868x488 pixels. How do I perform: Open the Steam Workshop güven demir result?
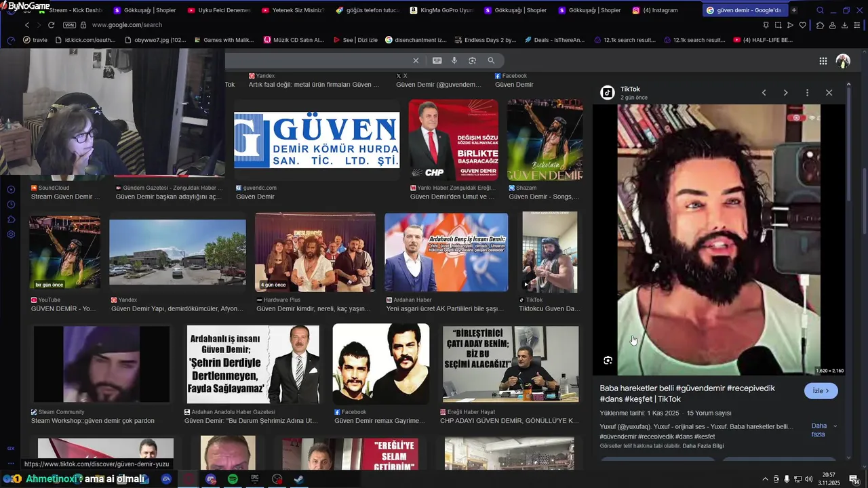coord(93,421)
